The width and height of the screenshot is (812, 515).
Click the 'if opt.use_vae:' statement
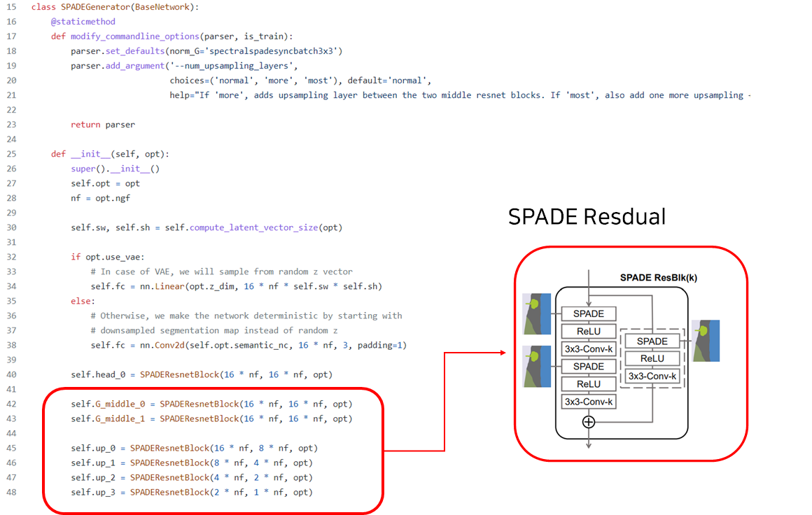[x=108, y=257]
